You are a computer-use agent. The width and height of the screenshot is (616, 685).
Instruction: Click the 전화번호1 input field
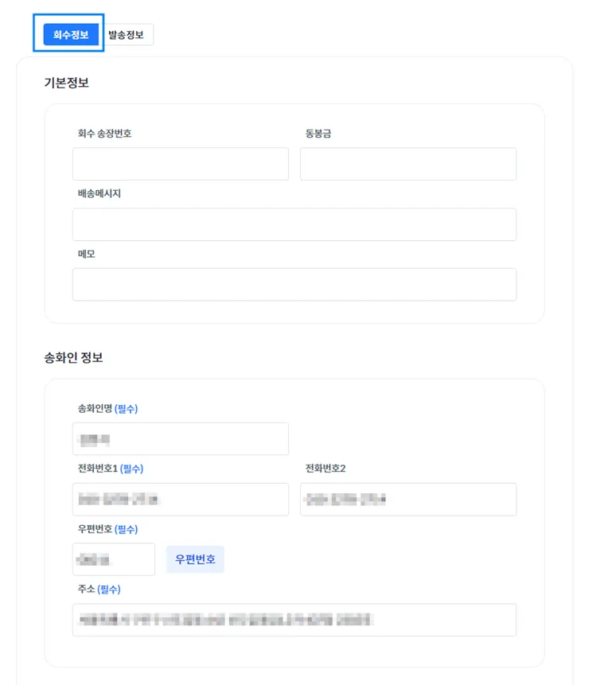point(181,500)
